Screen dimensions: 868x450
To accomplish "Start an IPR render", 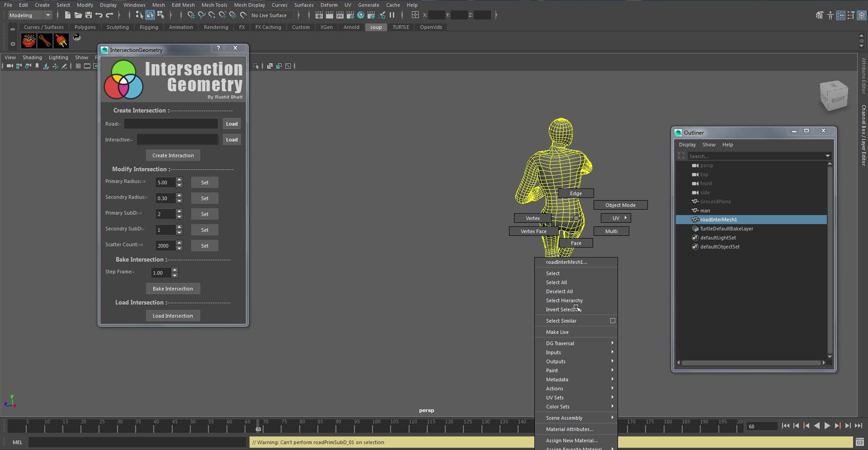I will pyautogui.click(x=340, y=15).
